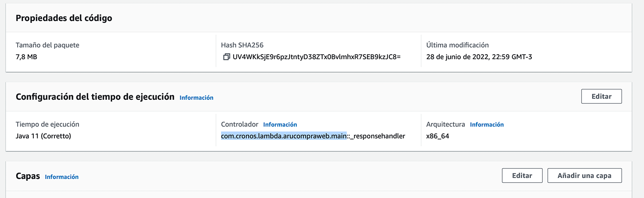Click the _responsehandler part of the handler

point(378,136)
